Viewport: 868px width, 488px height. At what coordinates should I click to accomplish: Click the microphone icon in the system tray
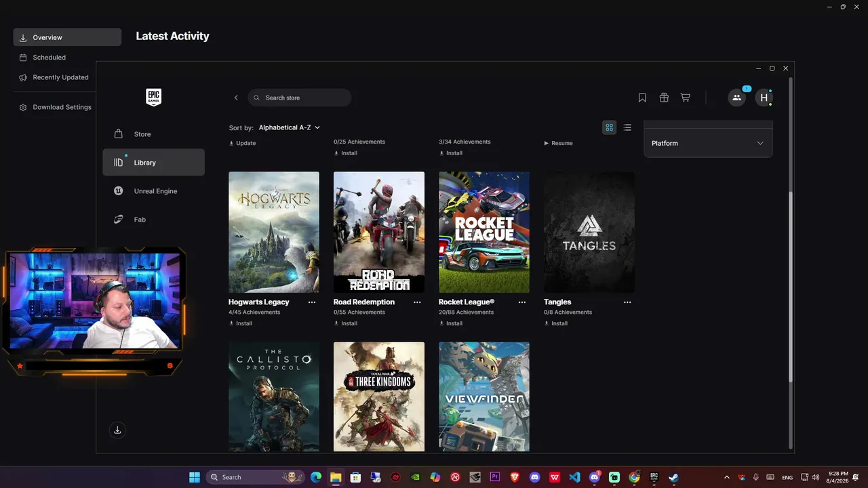click(756, 477)
